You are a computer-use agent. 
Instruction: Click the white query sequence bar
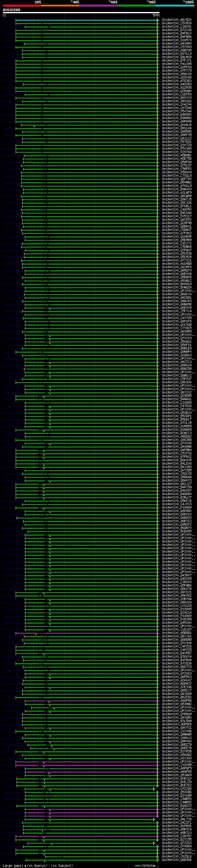(x=81, y=12)
